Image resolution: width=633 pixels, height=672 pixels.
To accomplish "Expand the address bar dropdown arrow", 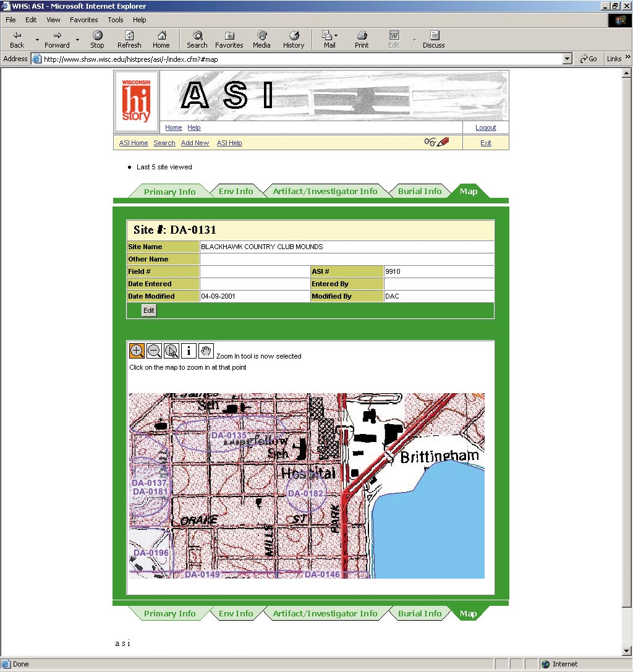I will [567, 59].
